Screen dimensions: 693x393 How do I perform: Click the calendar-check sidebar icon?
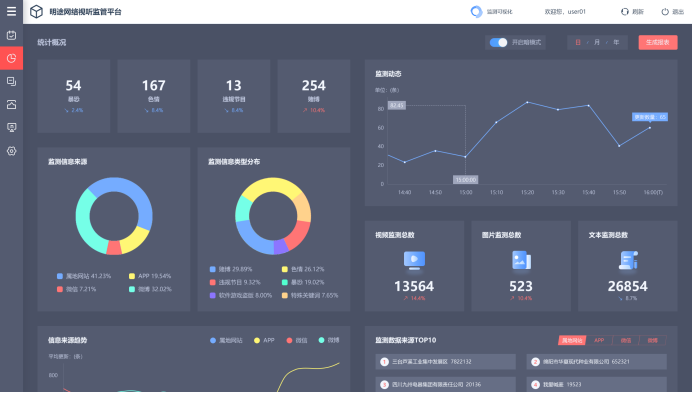(x=11, y=35)
